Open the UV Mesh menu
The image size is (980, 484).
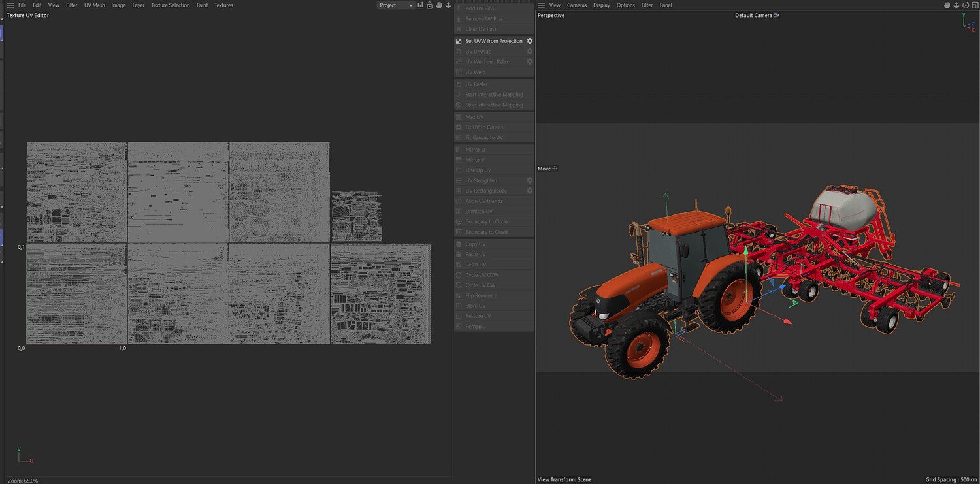[95, 5]
